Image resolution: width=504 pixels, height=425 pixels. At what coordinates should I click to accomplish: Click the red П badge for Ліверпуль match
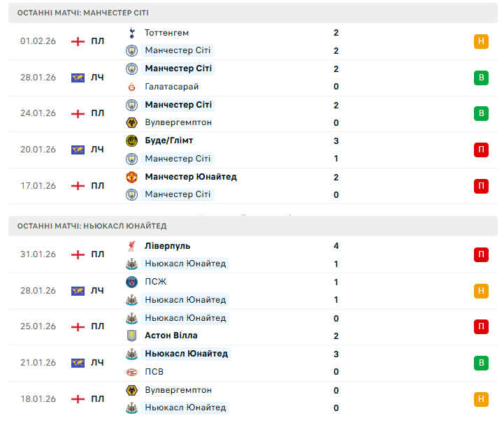(x=481, y=254)
